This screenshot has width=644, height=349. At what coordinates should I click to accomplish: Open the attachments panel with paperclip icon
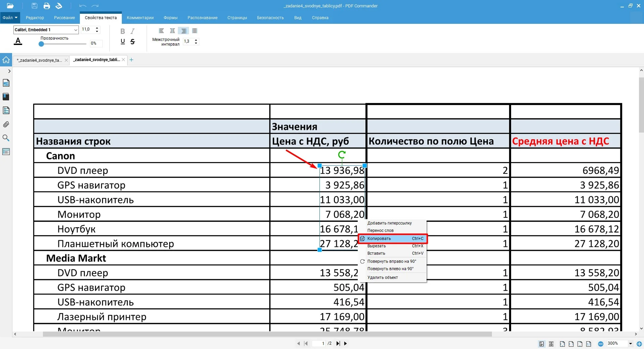click(6, 124)
